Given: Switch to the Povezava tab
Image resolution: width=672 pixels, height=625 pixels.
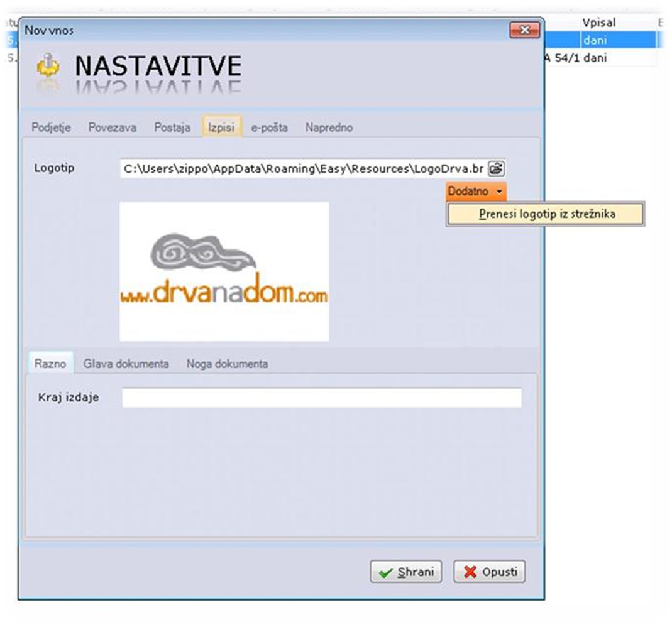Looking at the screenshot, I should pyautogui.click(x=113, y=128).
